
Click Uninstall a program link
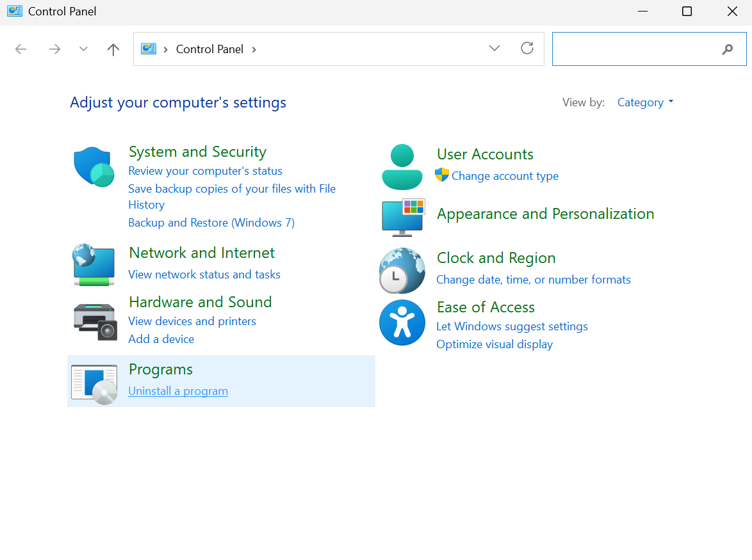pyautogui.click(x=178, y=391)
